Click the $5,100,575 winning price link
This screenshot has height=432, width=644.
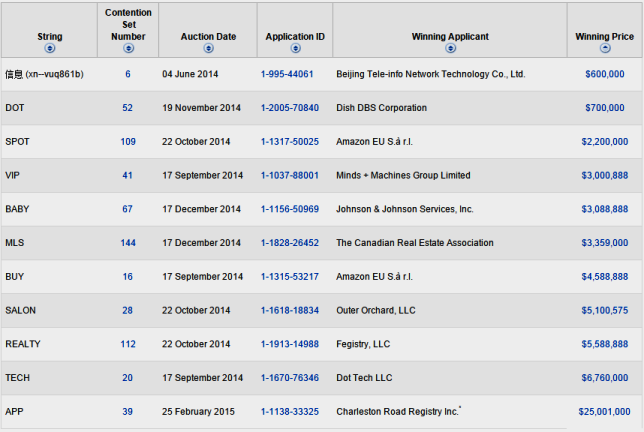[605, 310]
